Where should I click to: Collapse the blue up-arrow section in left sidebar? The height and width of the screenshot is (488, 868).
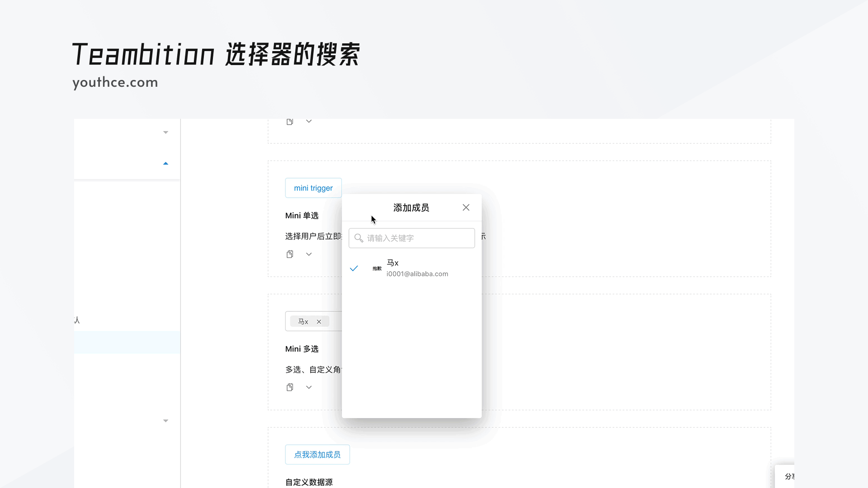click(166, 163)
